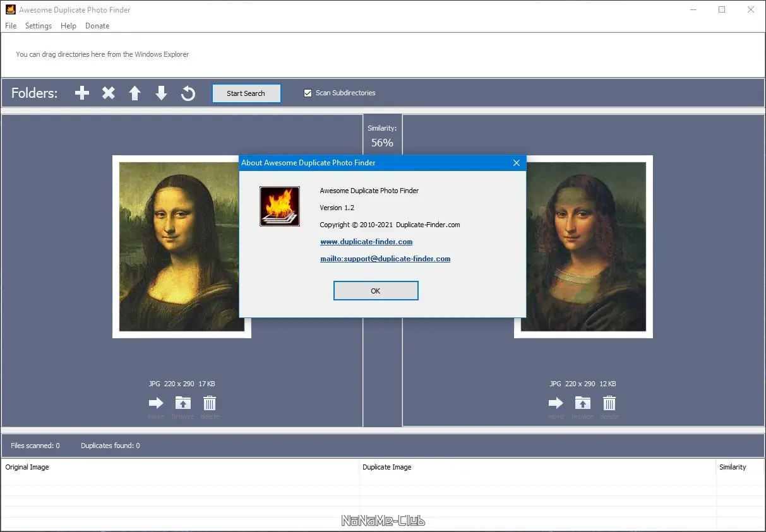Click the 'Files scanned: 0' status text
766x532 pixels.
(35, 446)
